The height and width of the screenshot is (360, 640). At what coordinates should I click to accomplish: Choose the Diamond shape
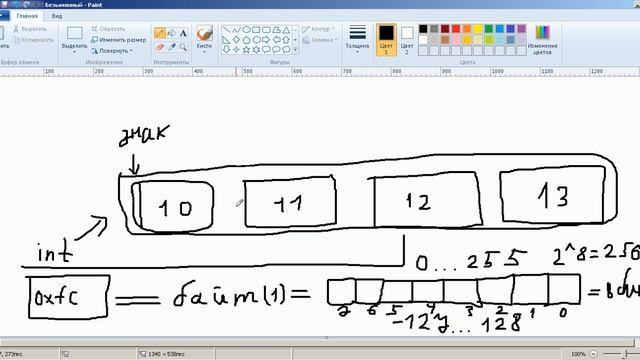click(x=236, y=40)
